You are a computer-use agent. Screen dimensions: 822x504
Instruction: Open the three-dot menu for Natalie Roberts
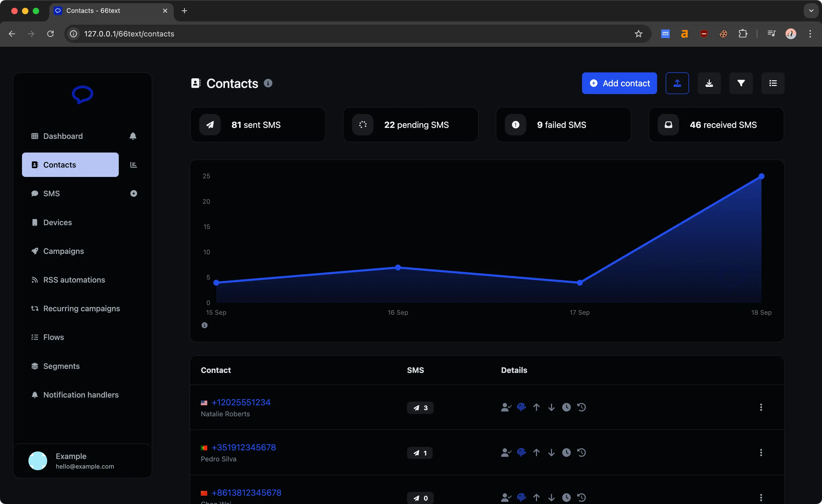point(761,407)
